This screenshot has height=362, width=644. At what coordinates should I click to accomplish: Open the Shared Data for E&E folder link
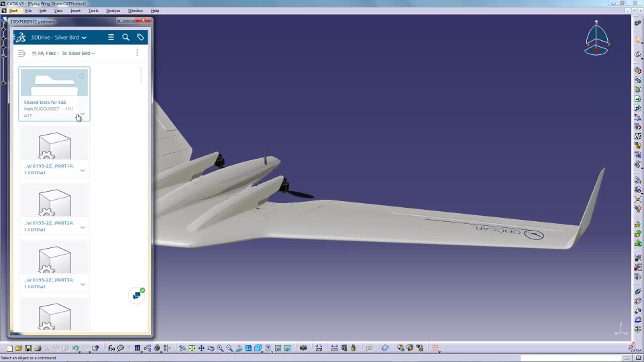45,102
